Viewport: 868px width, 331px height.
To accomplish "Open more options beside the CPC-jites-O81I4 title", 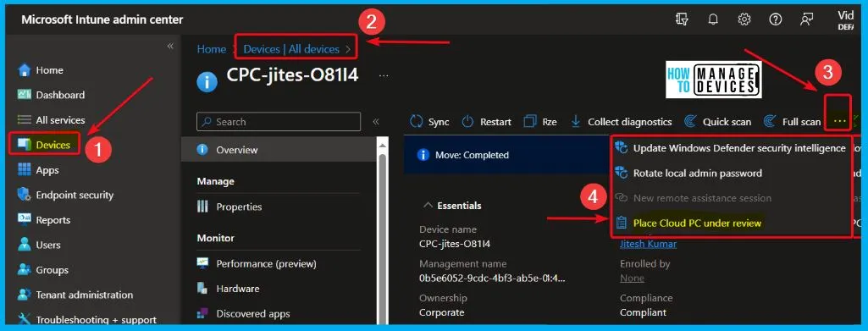I will pyautogui.click(x=383, y=75).
